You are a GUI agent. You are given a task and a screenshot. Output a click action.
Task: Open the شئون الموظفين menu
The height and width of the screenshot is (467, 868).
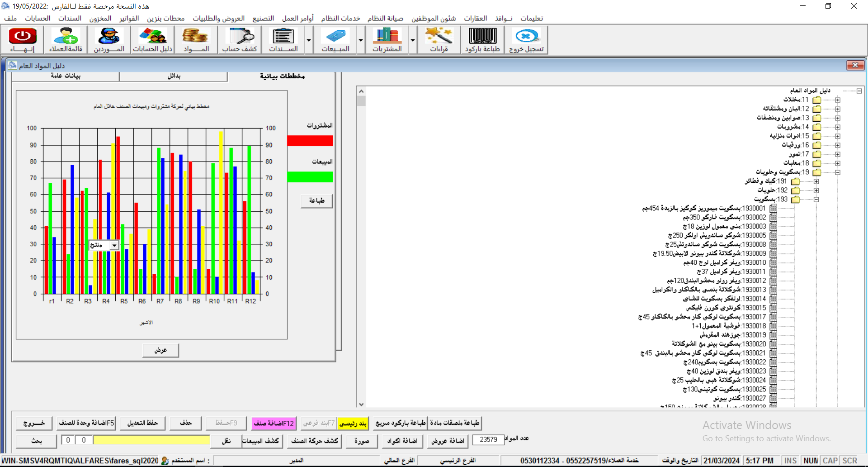(434, 18)
